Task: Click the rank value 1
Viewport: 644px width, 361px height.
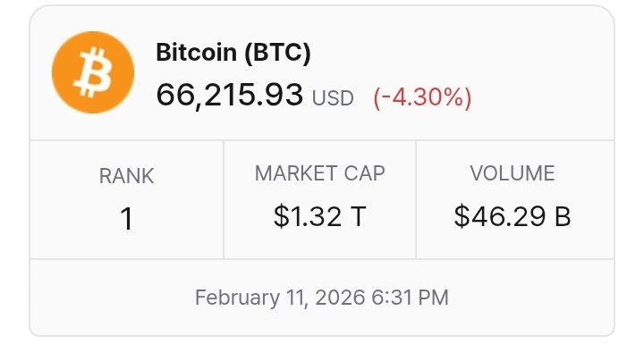Action: point(126,219)
